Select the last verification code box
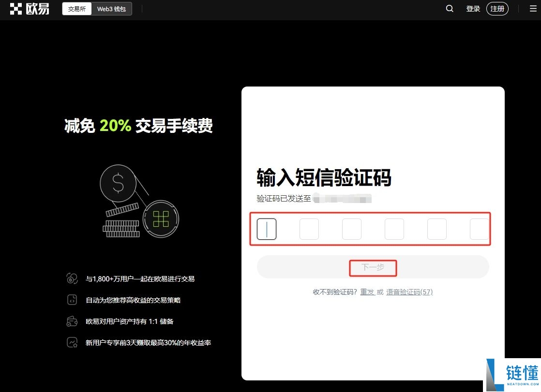Image resolution: width=541 pixels, height=392 pixels. 479,229
